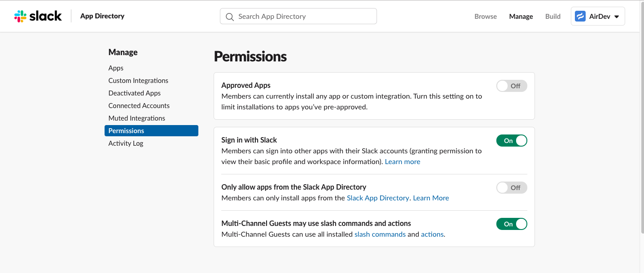Turn off Sign in with Slack
644x273 pixels.
(x=511, y=141)
